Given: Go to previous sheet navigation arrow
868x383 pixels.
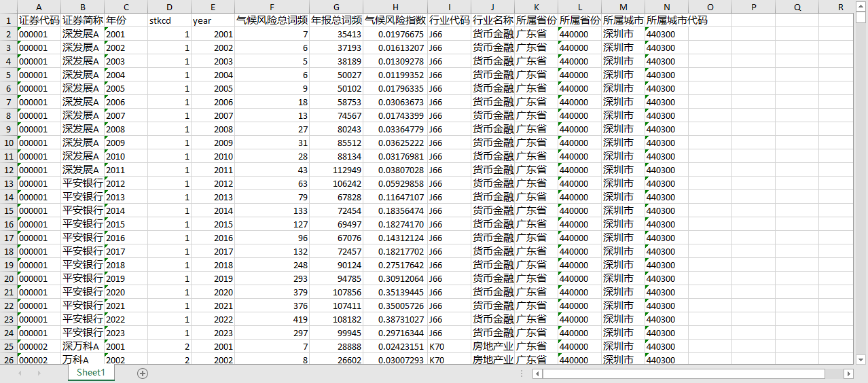Looking at the screenshot, I should click(x=20, y=373).
